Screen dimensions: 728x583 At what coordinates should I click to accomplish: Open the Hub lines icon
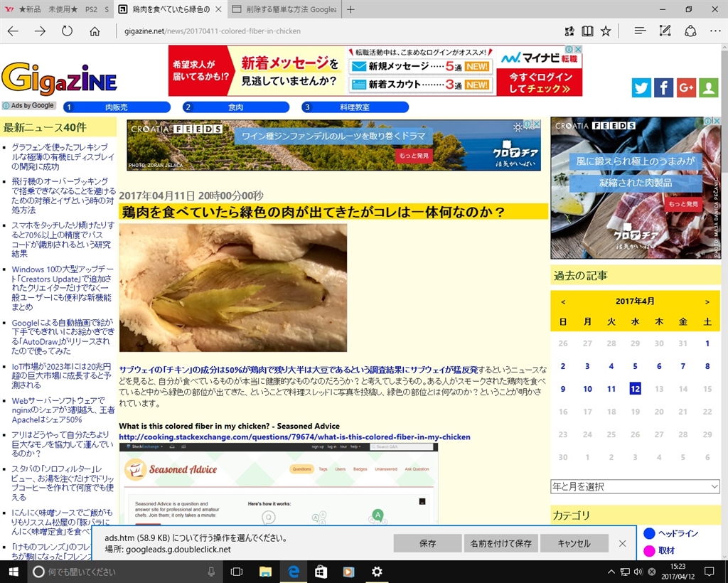coord(640,31)
